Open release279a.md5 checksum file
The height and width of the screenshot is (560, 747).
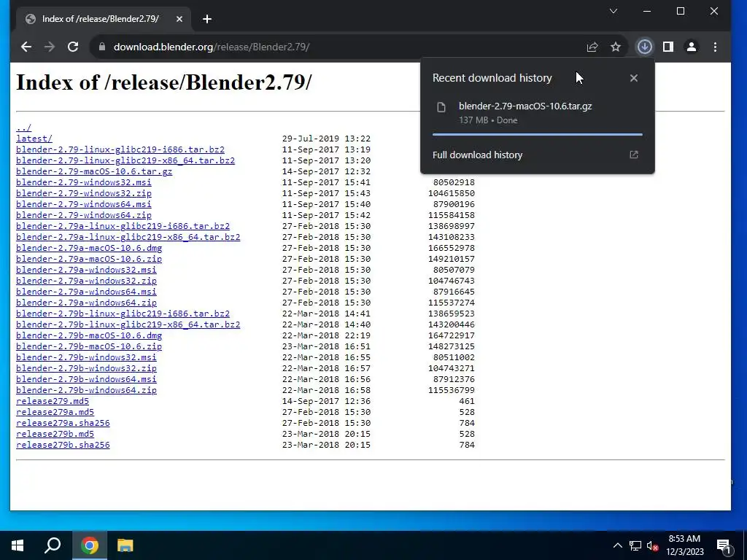(55, 413)
